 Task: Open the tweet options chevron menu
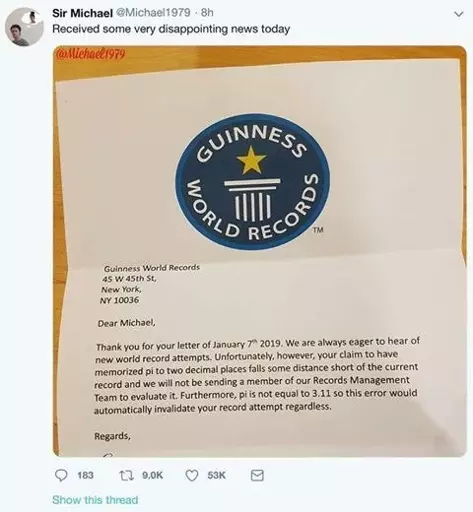(x=459, y=14)
